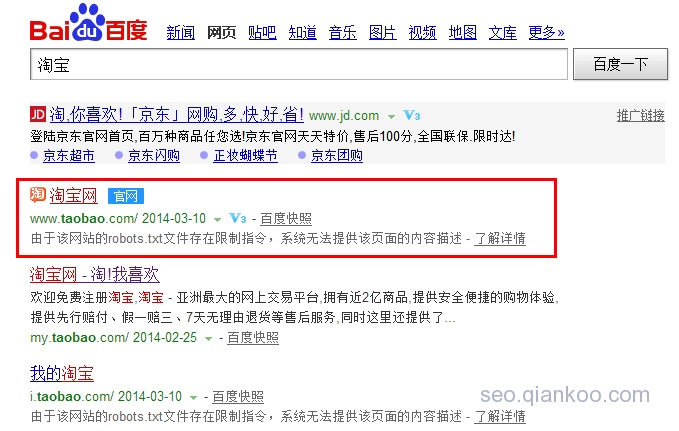Open the 新闻 tab
Screen dimensions: 679x431
point(181,32)
